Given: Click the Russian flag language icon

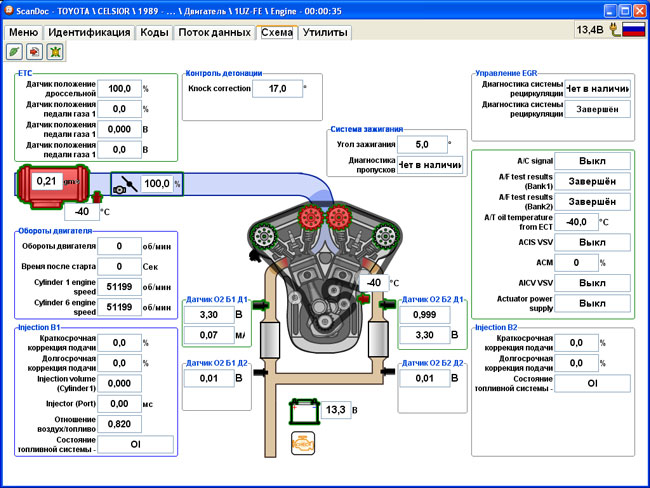Looking at the screenshot, I should click(633, 31).
